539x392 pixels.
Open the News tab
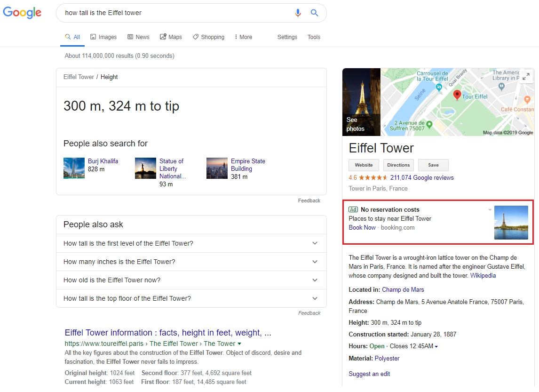click(x=139, y=37)
